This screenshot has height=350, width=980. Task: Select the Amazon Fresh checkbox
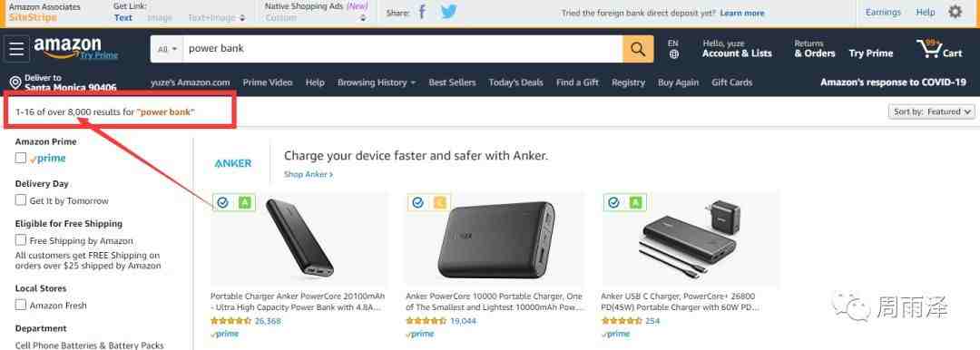click(21, 305)
